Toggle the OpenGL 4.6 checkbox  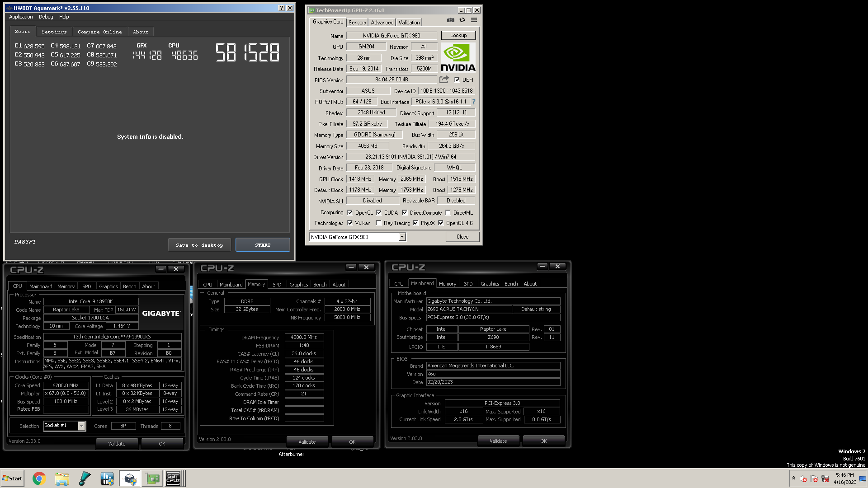click(441, 223)
